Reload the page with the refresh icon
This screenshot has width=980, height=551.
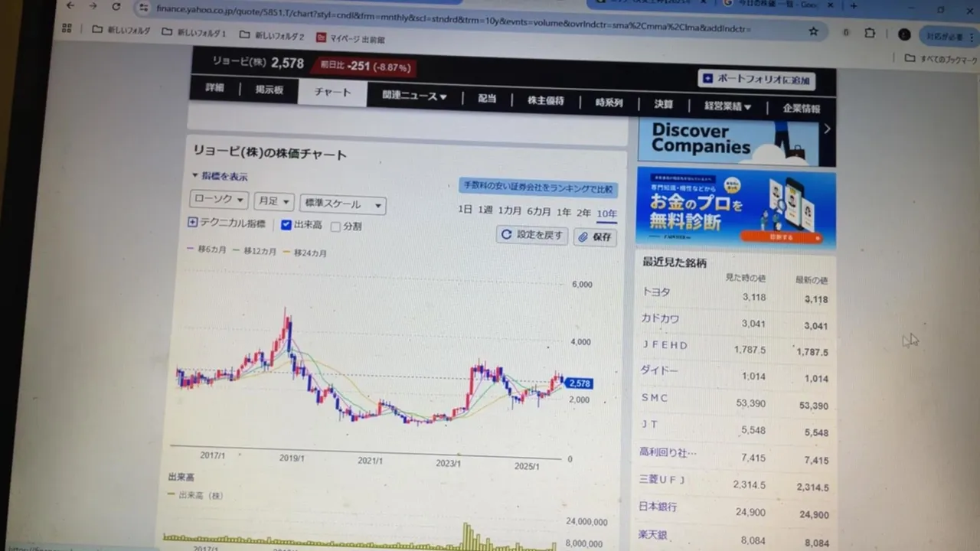point(116,6)
